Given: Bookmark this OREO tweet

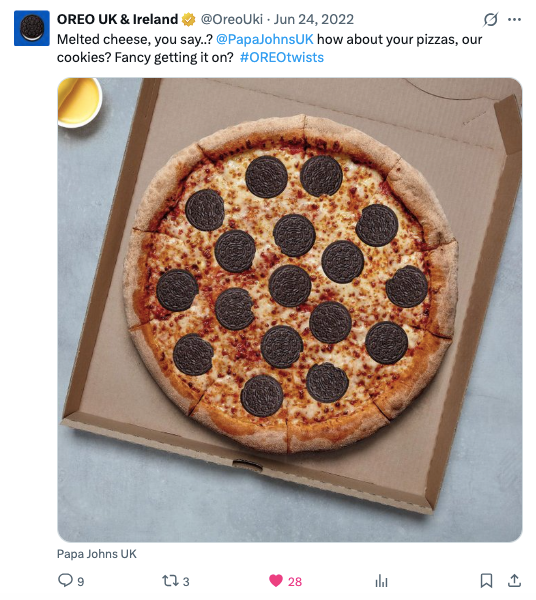Looking at the screenshot, I should click(x=486, y=580).
